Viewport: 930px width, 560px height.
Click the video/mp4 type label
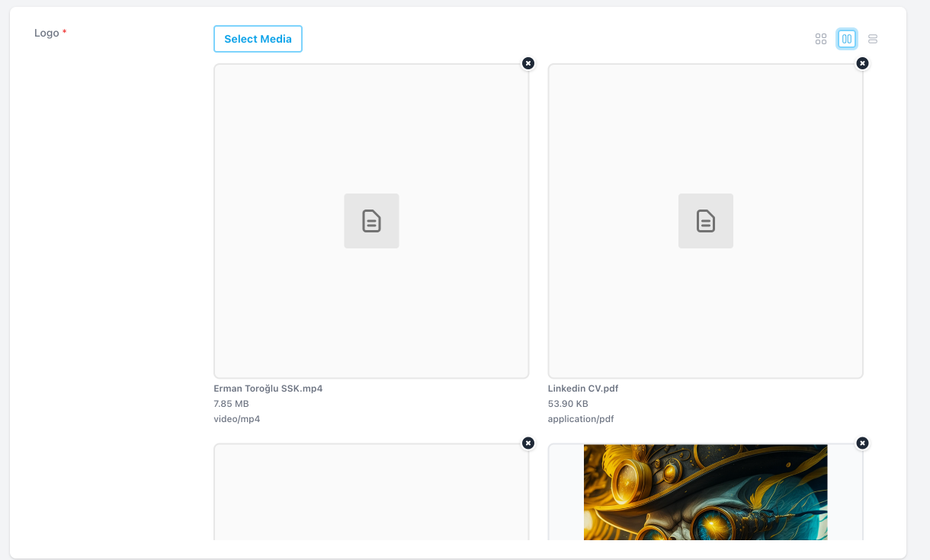[236, 419]
